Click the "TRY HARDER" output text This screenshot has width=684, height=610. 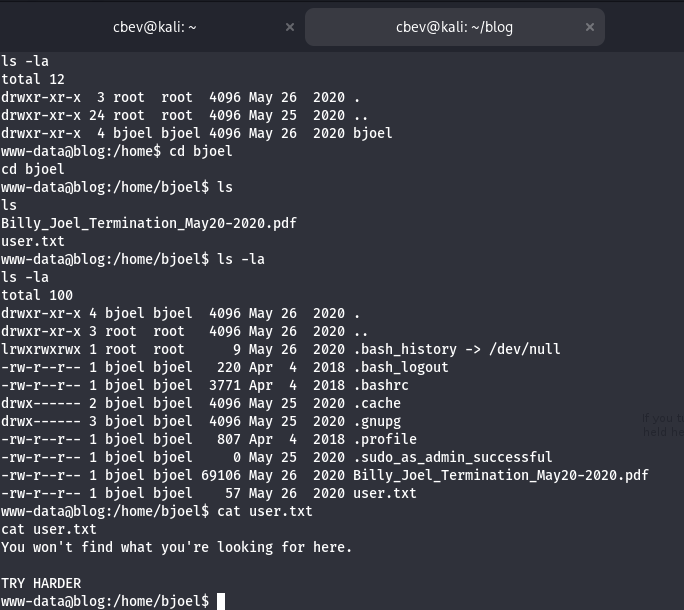[41, 583]
